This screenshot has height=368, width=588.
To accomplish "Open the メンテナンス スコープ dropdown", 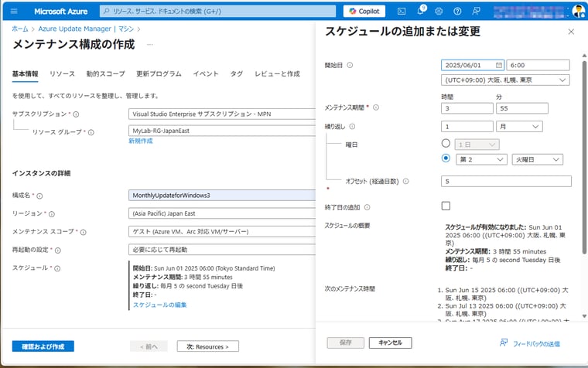I will (222, 232).
